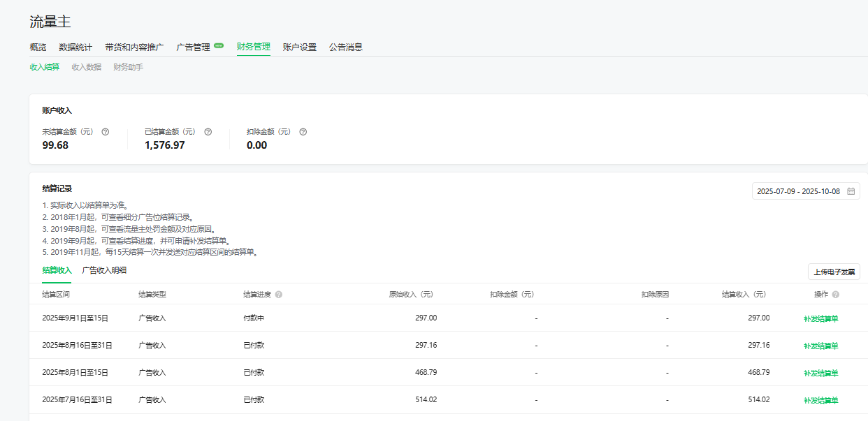The height and width of the screenshot is (421, 868).
Task: Go to 带货和内容推广 tab
Action: (134, 47)
